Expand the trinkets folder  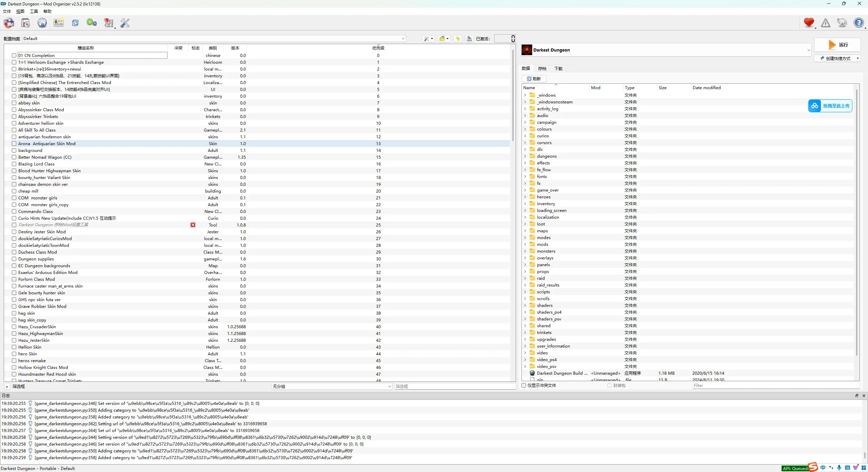click(x=525, y=332)
